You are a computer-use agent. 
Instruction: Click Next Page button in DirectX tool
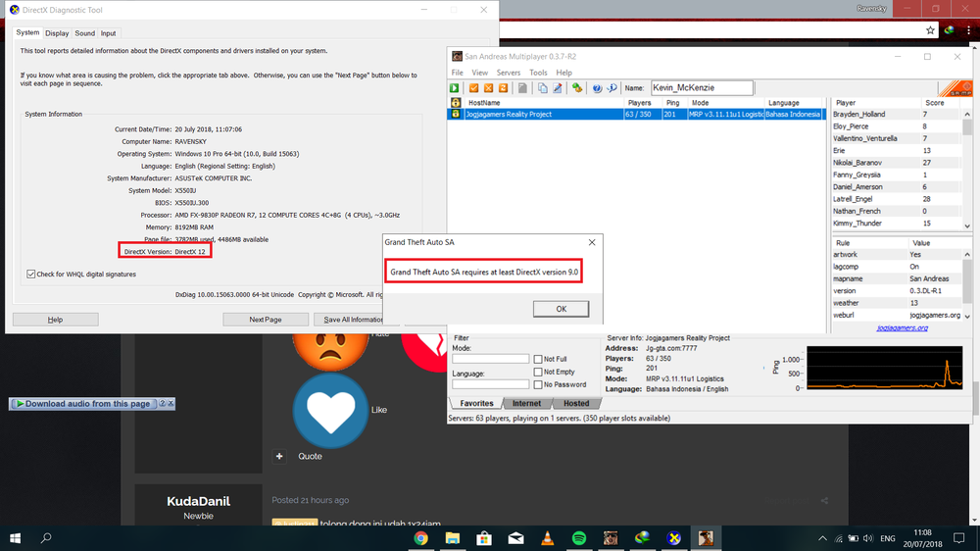tap(266, 320)
